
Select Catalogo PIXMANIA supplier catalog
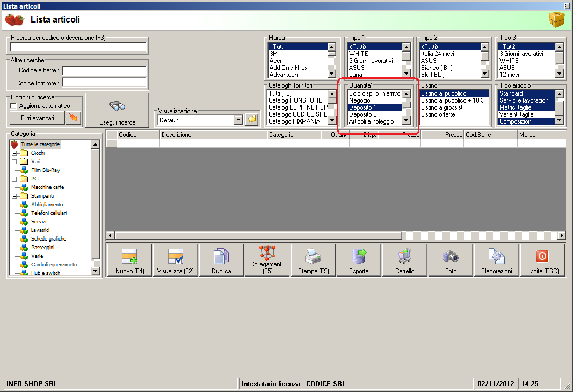pos(294,121)
